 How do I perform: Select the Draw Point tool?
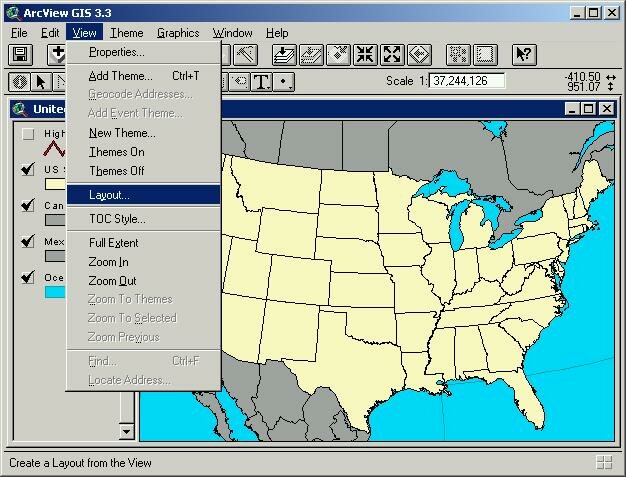click(x=284, y=82)
